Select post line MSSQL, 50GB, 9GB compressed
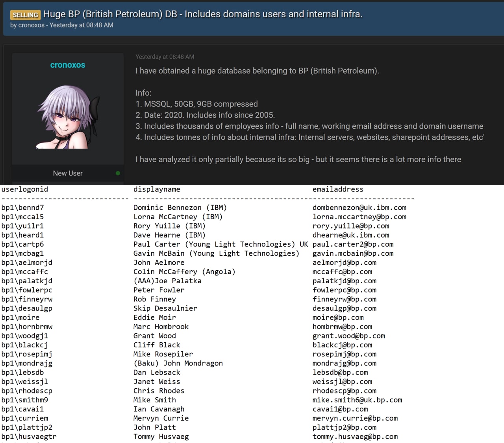Screen dimensions: 504x443 tap(197, 104)
